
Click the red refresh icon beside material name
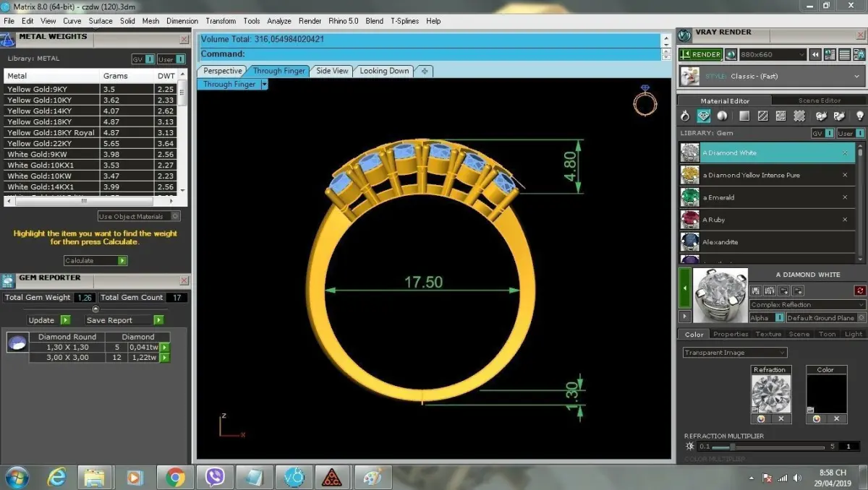coord(860,291)
